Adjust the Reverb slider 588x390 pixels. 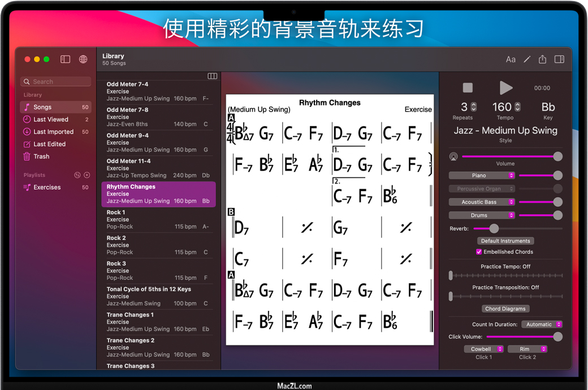click(518, 228)
